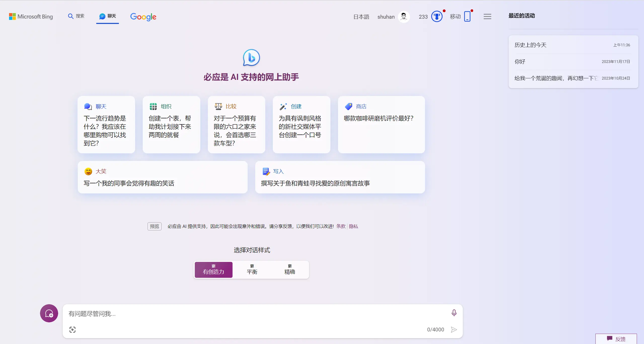Image resolution: width=644 pixels, height=344 pixels.
Task: Focus the 有问题尽管问我 input box
Action: tap(257, 314)
